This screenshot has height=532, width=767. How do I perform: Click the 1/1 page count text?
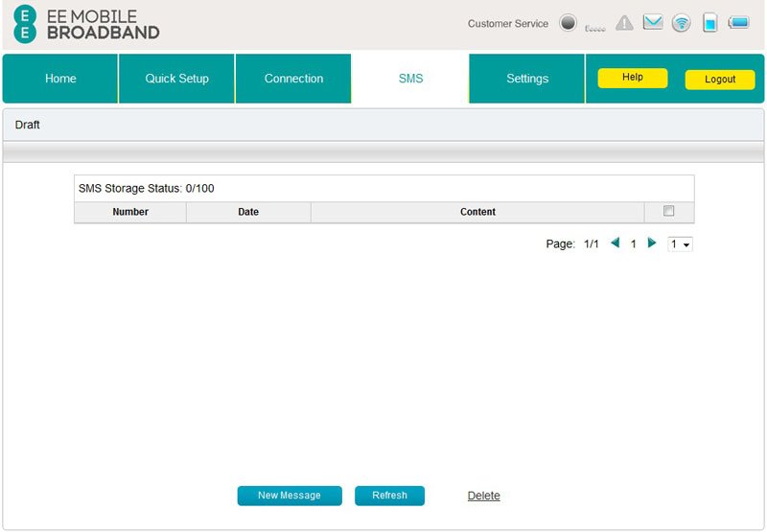pos(591,244)
